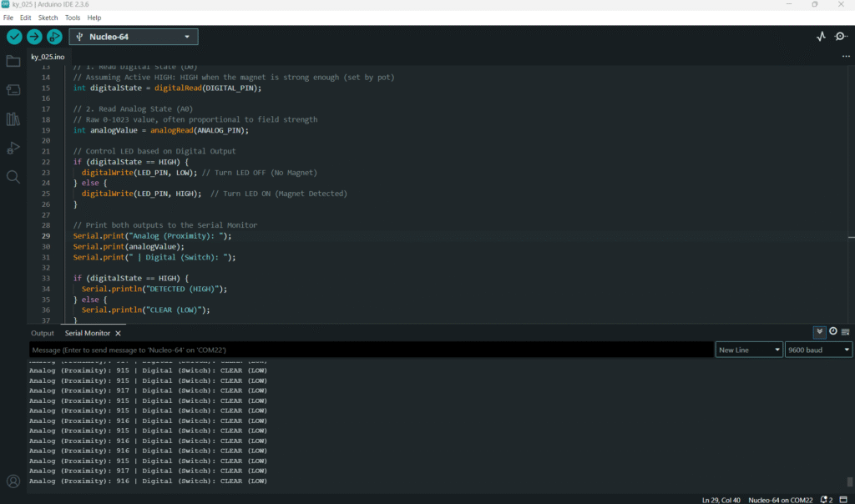Image resolution: width=855 pixels, height=504 pixels.
Task: Upload the sketch with the arrow button
Action: click(34, 37)
